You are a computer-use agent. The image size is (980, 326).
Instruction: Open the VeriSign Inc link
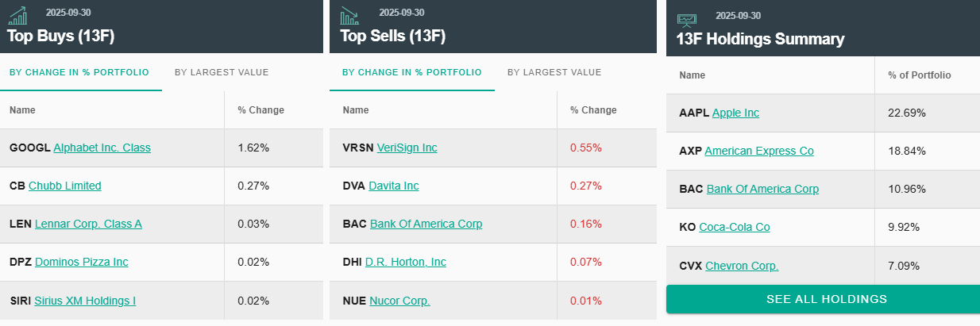tap(407, 148)
